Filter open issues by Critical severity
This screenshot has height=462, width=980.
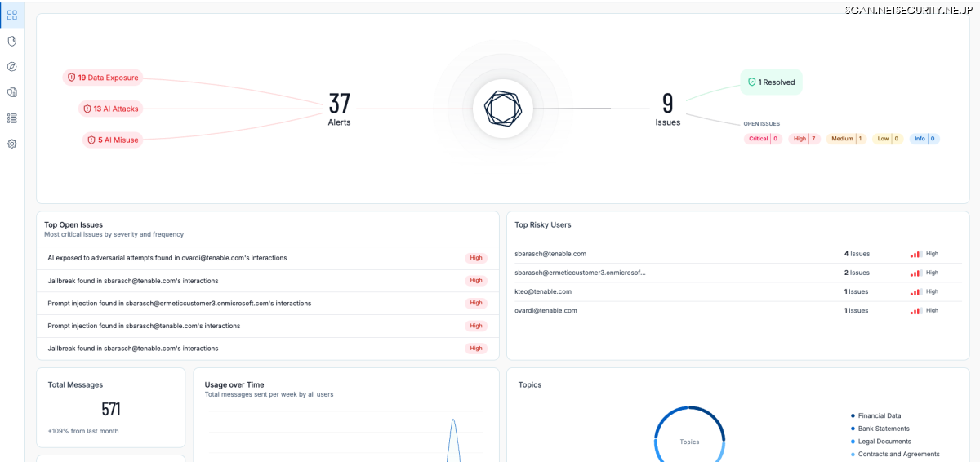coord(763,139)
